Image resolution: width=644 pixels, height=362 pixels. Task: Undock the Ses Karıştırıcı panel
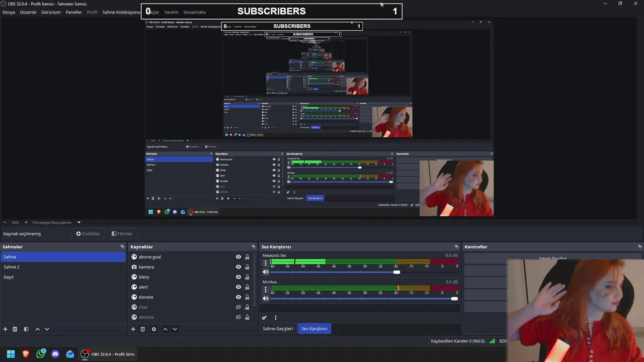click(x=456, y=247)
